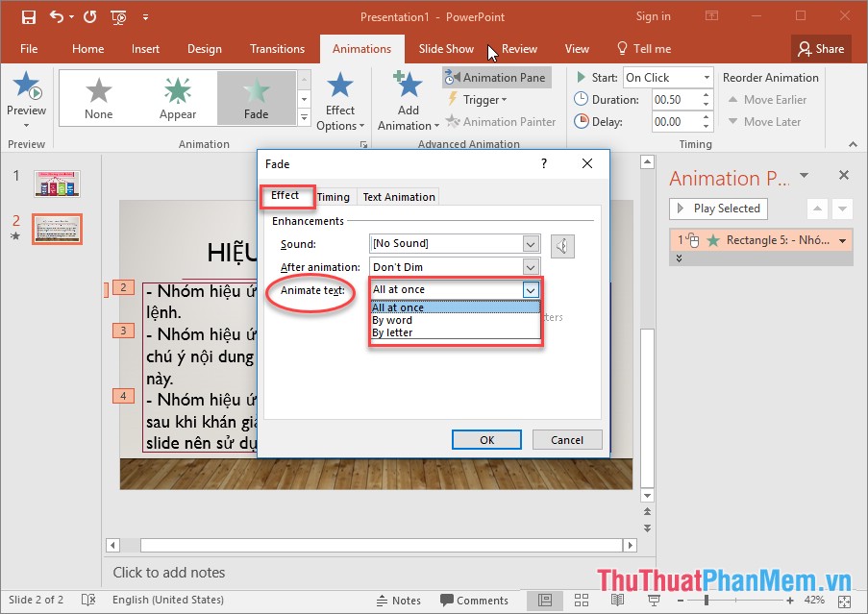The width and height of the screenshot is (868, 614).
Task: Toggle the Animation Pane visibility
Action: (x=496, y=77)
